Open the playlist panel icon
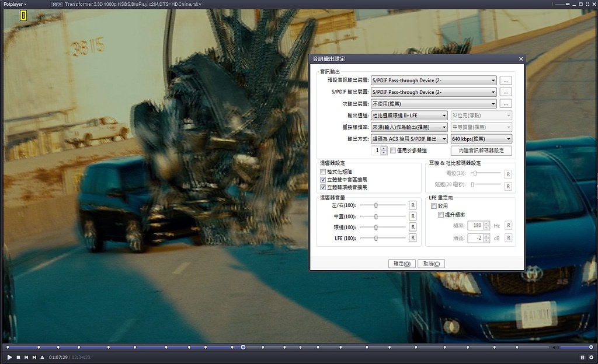Screen dimensions: 598x364 coord(582,357)
